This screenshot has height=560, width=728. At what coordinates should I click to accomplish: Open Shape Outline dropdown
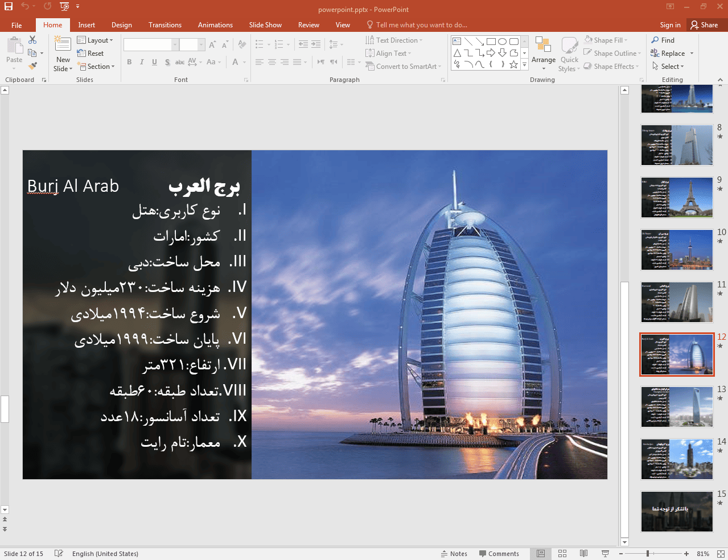(612, 53)
